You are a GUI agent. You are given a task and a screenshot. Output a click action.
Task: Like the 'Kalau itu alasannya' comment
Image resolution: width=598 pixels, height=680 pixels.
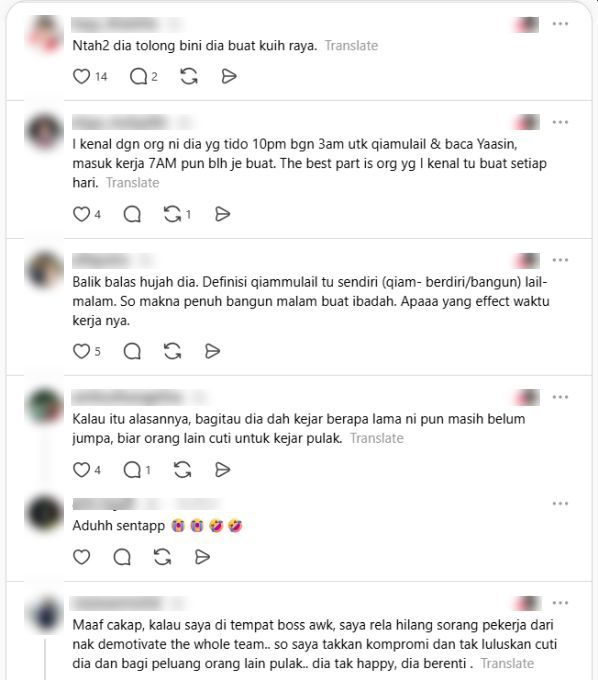81,470
